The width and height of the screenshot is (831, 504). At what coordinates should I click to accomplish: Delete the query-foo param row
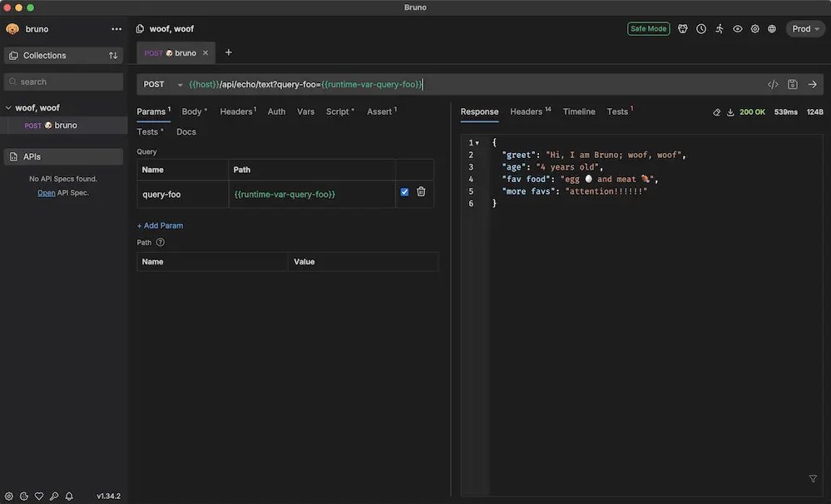[421, 192]
